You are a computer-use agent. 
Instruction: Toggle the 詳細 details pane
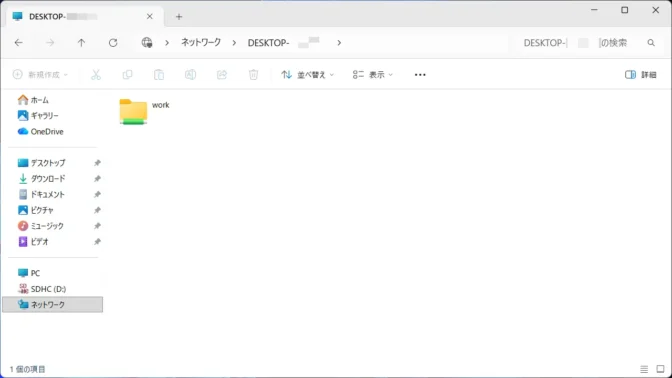pos(641,75)
